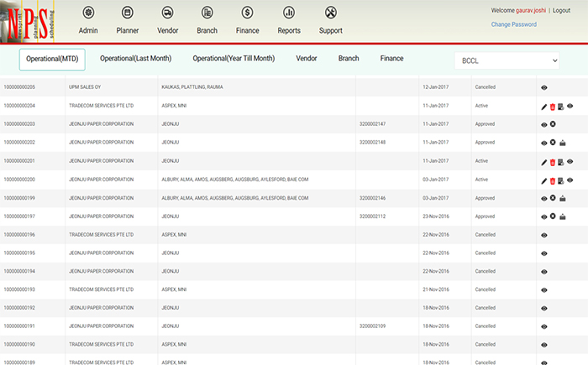Cancel approved order 100000000203 with X icon
Viewport: 588px width, 365px height.
(553, 124)
